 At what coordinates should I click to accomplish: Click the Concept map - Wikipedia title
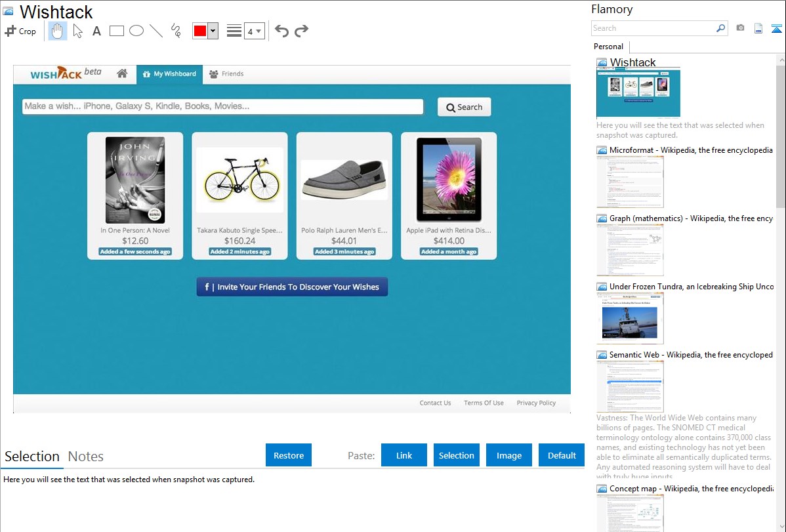(x=692, y=489)
